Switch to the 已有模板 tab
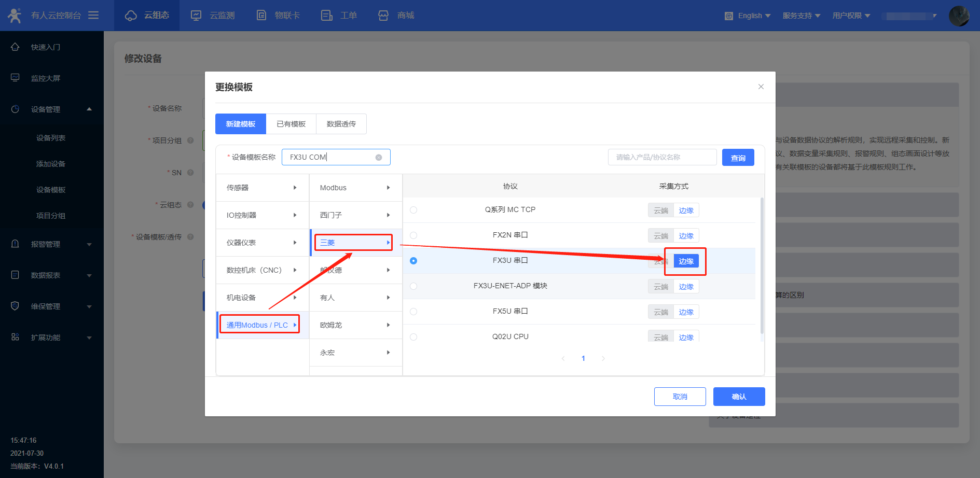This screenshot has width=980, height=478. tap(291, 124)
